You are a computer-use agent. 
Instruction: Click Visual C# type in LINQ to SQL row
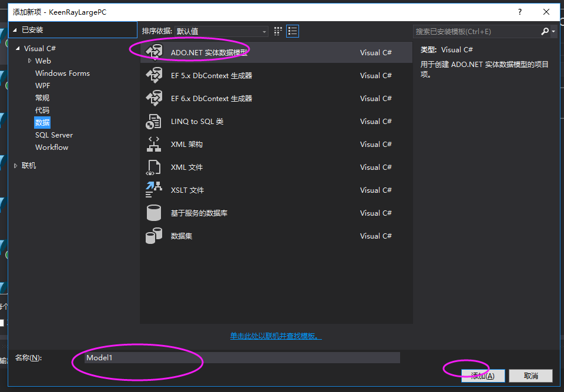tap(376, 121)
